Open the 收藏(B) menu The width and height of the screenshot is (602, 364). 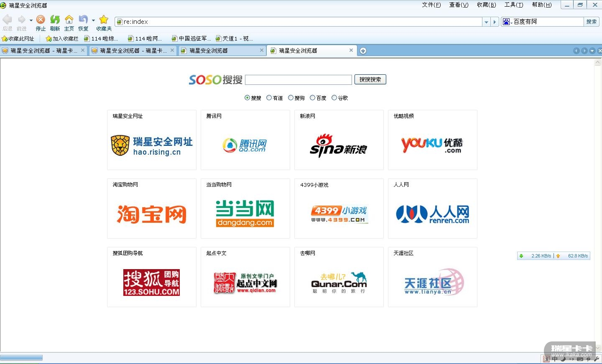click(x=486, y=5)
